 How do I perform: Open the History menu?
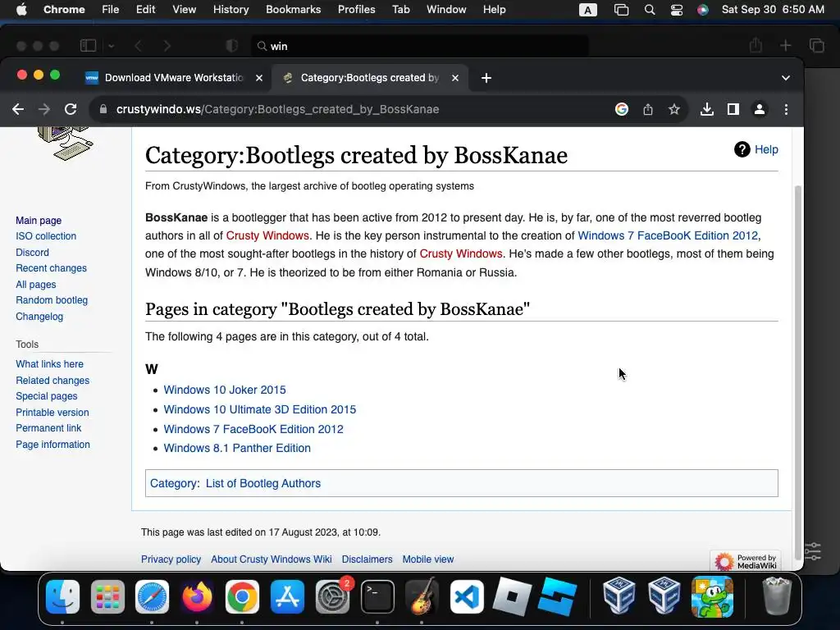pyautogui.click(x=231, y=10)
